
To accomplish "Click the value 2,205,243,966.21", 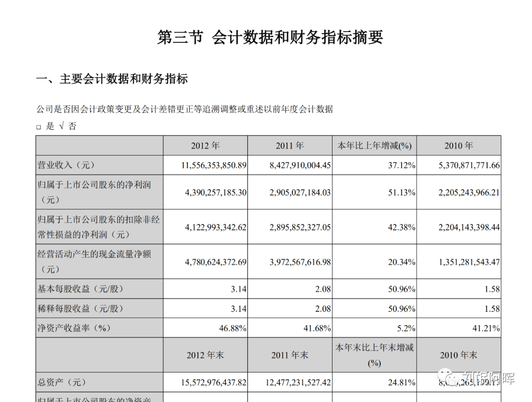I will click(x=469, y=192).
